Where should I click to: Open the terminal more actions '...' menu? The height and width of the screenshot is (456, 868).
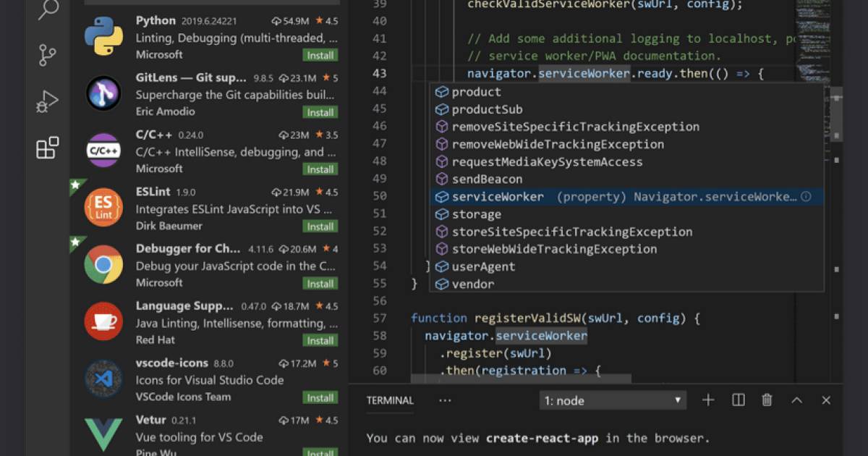coord(445,400)
